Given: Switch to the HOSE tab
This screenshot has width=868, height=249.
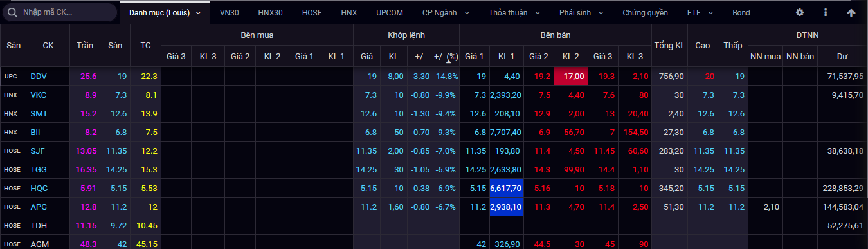Looking at the screenshot, I should tap(312, 12).
